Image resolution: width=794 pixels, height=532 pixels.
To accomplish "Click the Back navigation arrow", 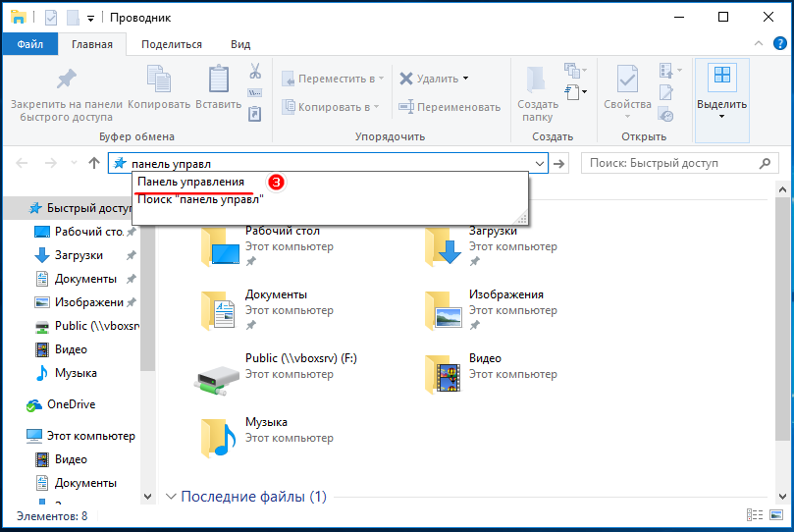I will pyautogui.click(x=22, y=163).
